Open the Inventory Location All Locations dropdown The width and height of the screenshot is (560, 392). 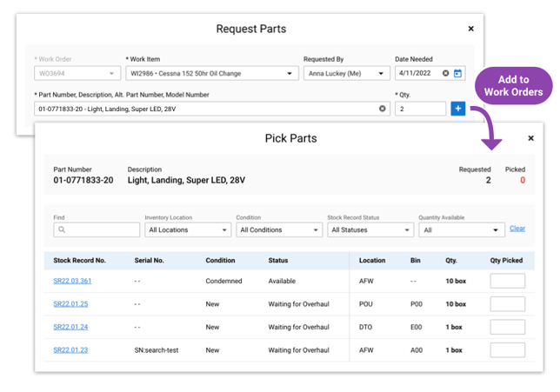(x=188, y=230)
